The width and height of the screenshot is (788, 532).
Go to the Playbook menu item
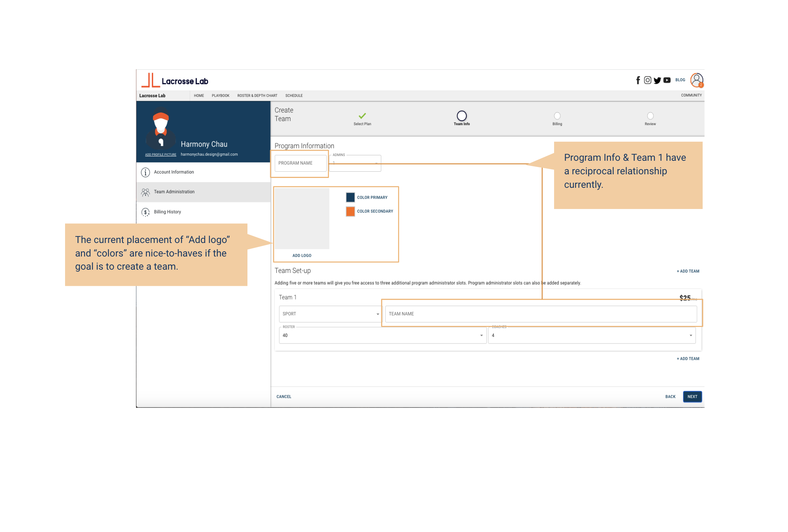tap(220, 96)
